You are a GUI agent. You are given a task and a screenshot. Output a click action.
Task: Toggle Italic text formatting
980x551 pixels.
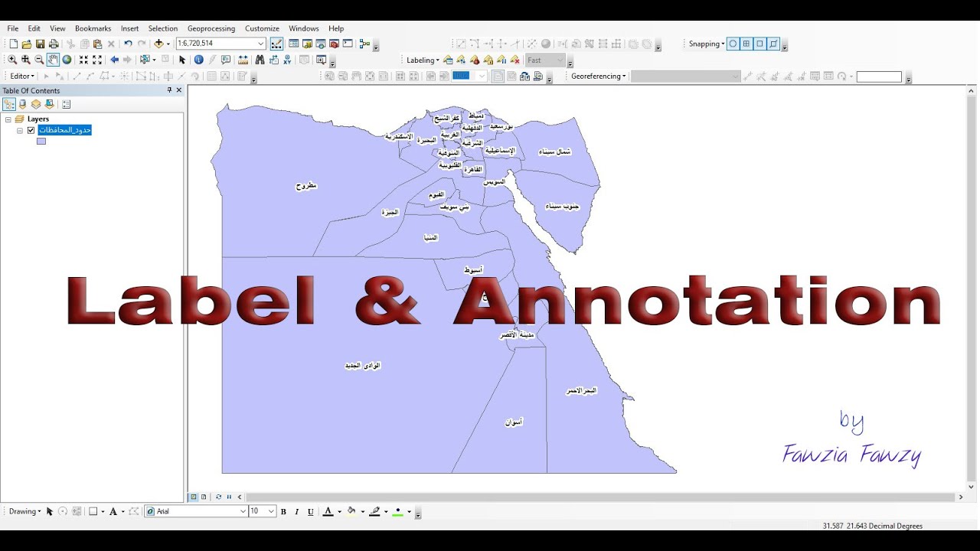click(x=297, y=511)
